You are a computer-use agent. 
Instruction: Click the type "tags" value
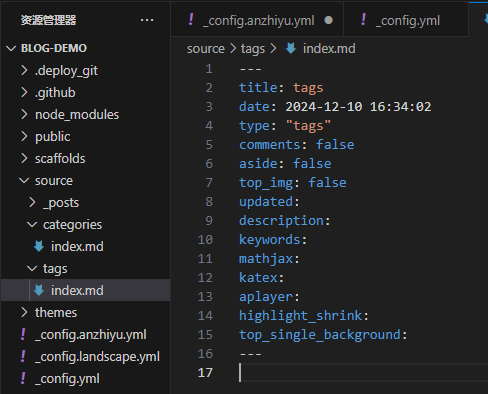click(x=308, y=126)
